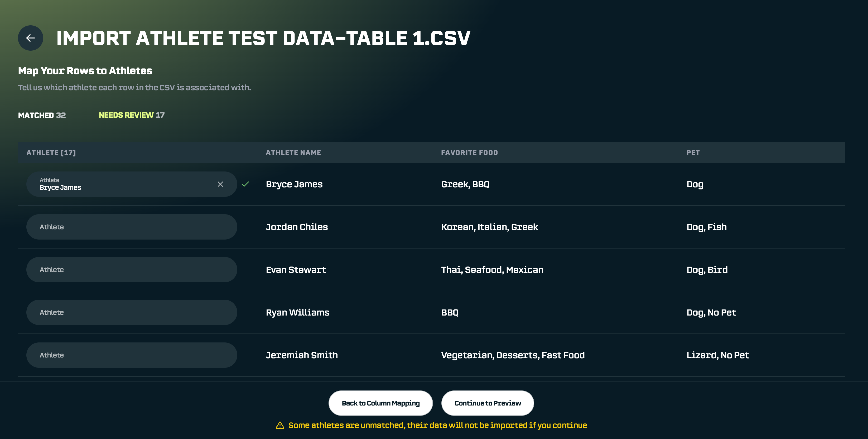Click the back arrow icon
Image resolution: width=868 pixels, height=439 pixels.
pyautogui.click(x=30, y=38)
